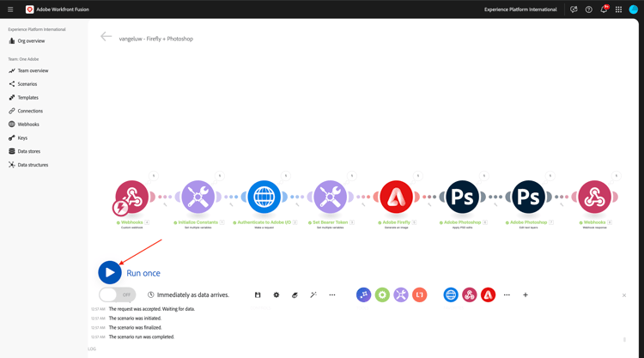Click the favorite HTTP globe icon
Viewport: 644px width, 358px height.
pos(451,294)
